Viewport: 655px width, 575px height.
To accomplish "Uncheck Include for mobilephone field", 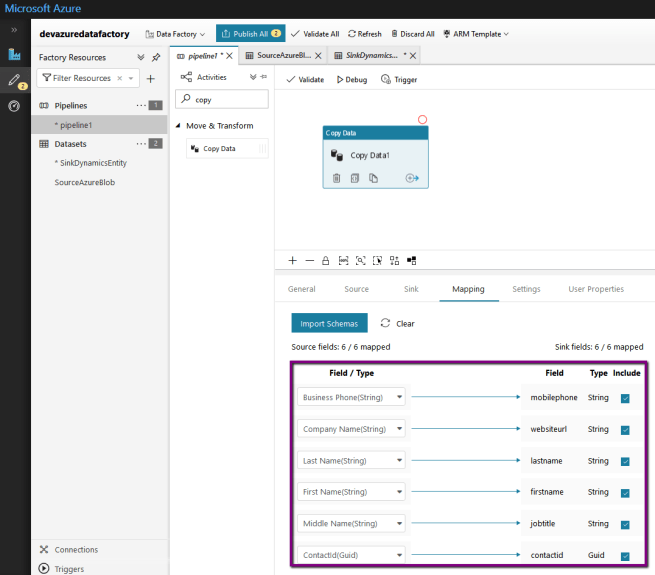I will click(x=625, y=398).
